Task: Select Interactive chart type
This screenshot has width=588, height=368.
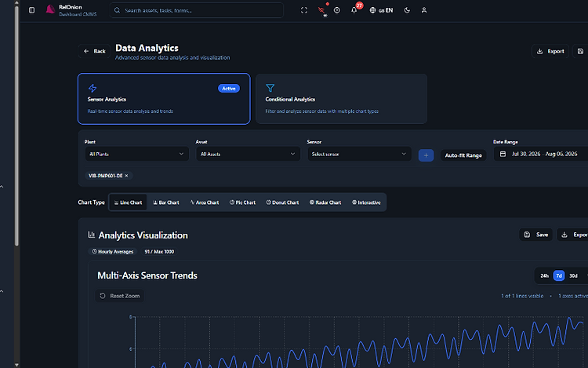Action: click(366, 202)
